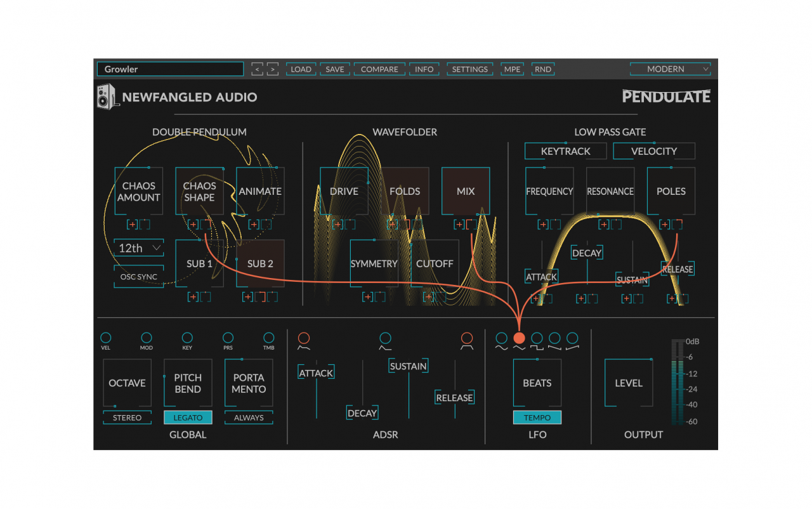Viewport: 812px width, 509px height.
Task: Click the MOD wheel modulation source
Action: (147, 338)
